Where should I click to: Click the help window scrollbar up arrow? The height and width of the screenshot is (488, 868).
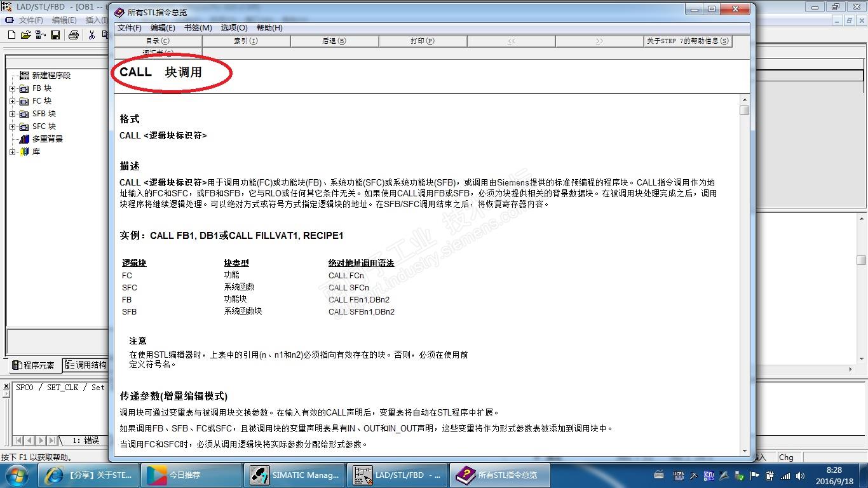point(745,100)
